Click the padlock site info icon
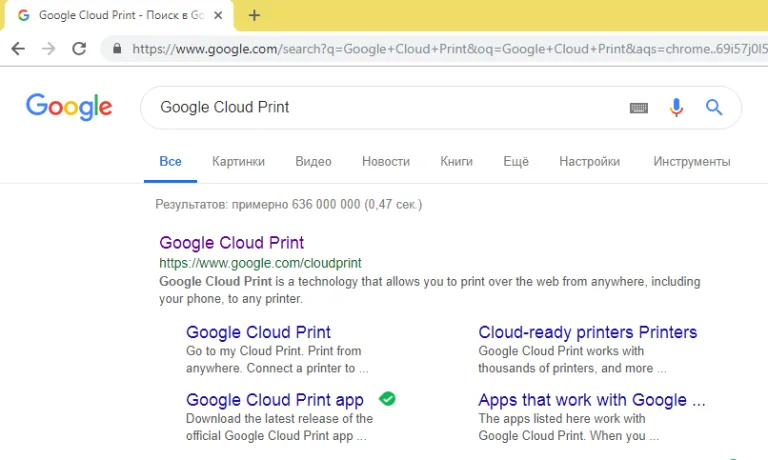Viewport: 768px width, 460px height. click(117, 48)
